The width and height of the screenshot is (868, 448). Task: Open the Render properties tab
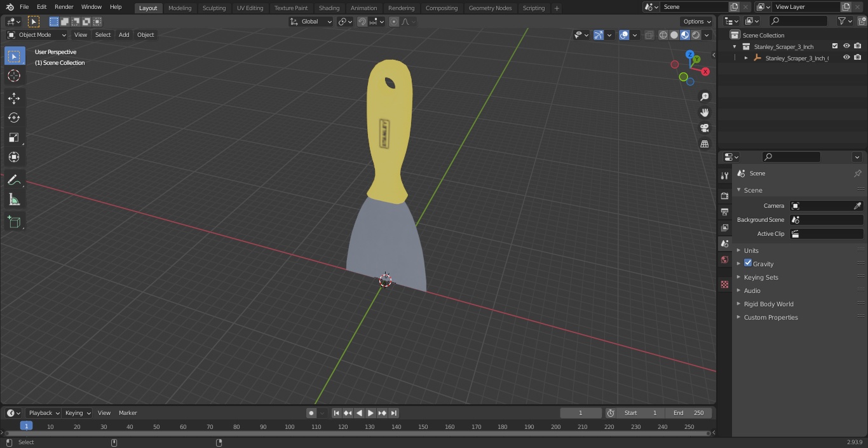point(724,196)
